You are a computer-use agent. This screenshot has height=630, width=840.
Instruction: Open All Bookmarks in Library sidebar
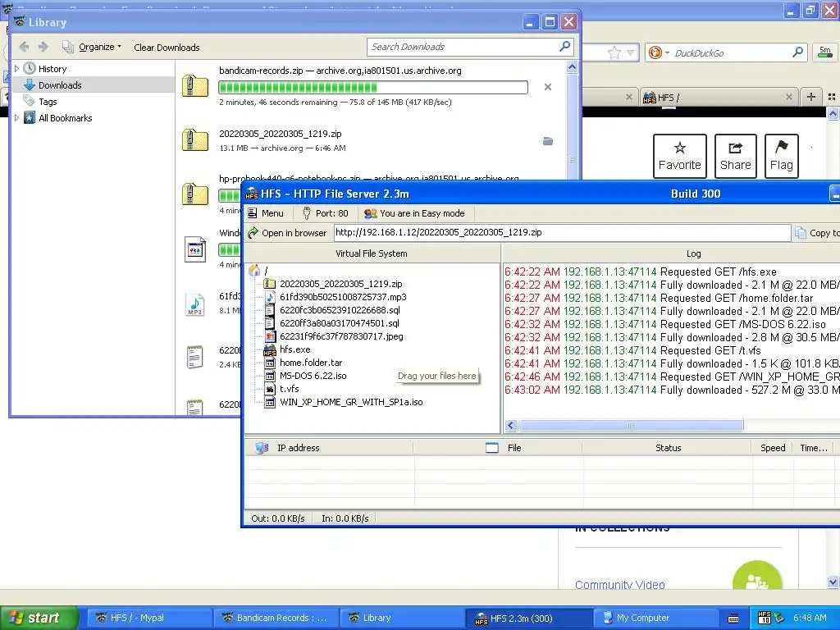point(65,118)
